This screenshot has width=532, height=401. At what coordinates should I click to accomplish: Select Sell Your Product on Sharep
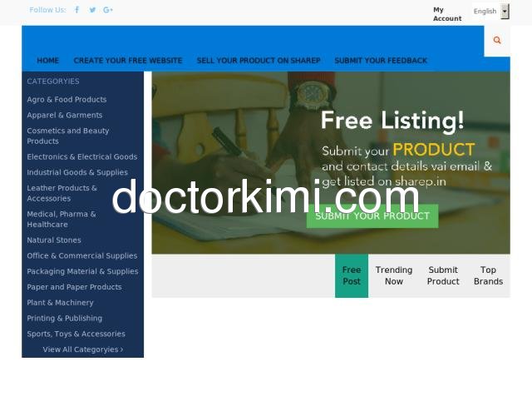(x=259, y=61)
